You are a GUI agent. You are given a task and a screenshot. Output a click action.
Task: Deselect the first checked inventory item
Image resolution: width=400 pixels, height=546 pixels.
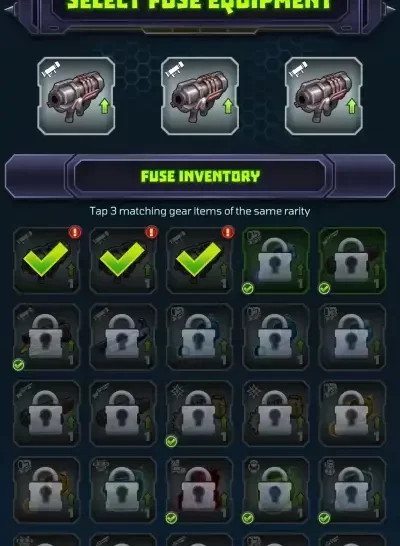pos(46,260)
